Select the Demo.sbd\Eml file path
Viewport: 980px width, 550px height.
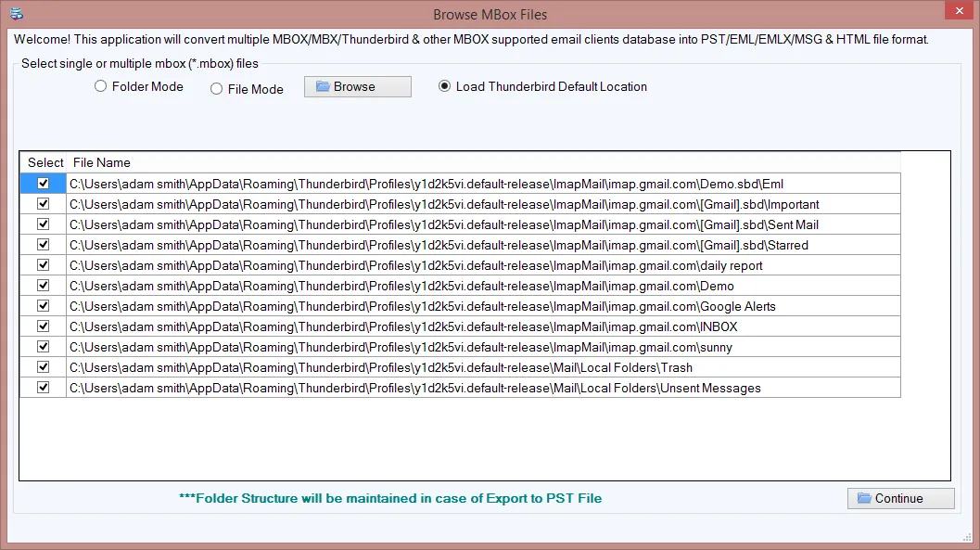point(483,184)
